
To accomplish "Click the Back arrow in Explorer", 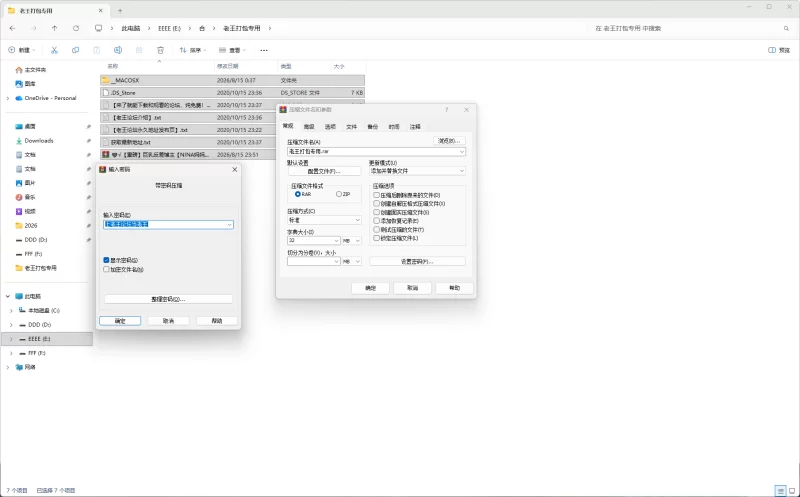I will pos(12,28).
